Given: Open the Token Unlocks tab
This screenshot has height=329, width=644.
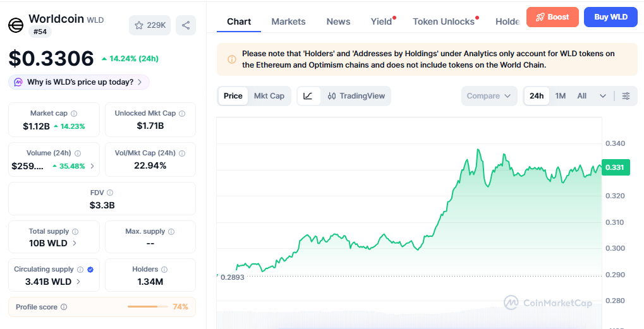Looking at the screenshot, I should coord(444,21).
